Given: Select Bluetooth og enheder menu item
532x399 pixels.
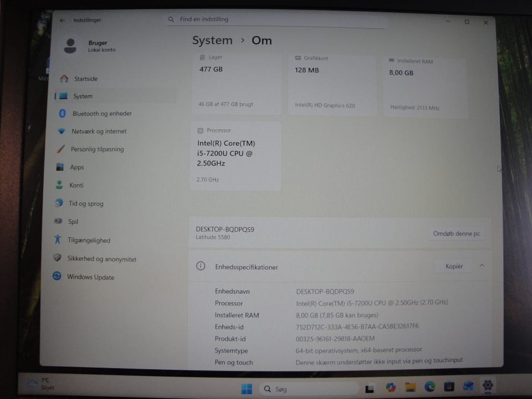Looking at the screenshot, I should click(102, 114).
